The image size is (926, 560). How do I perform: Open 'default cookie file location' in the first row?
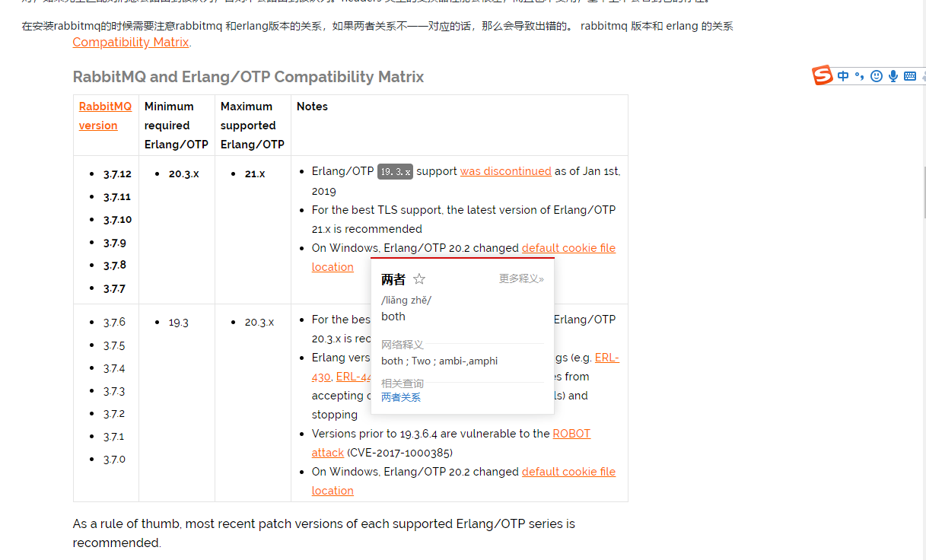(568, 247)
